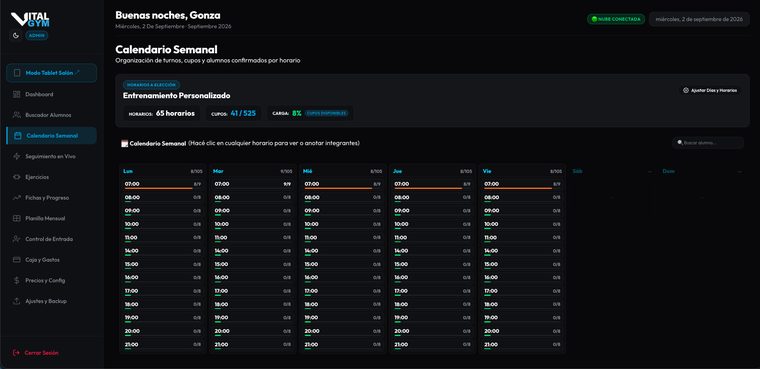Open Thursday 07:00 time slot
Image resolution: width=760 pixels, height=369 pixels.
432,185
